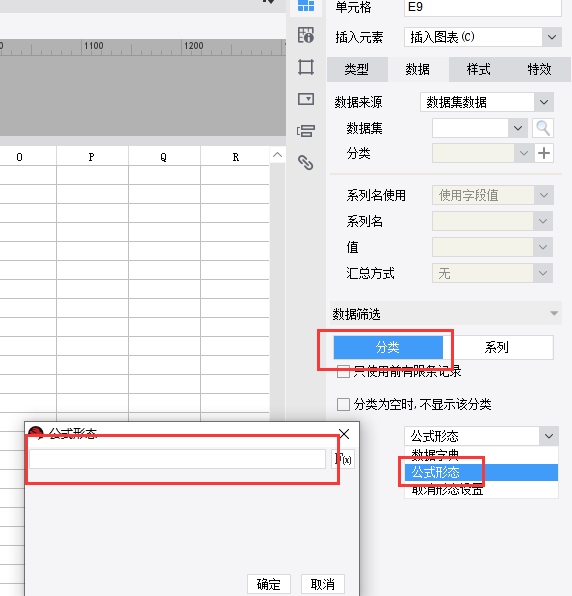The image size is (572, 596).
Task: Click the 取消 button
Action: pos(323,584)
